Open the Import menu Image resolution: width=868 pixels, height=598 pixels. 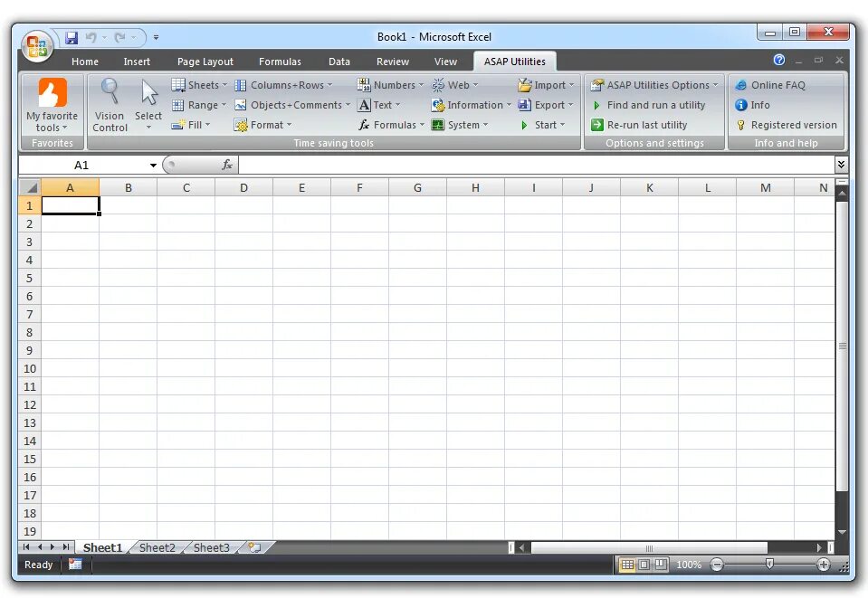[x=546, y=85]
